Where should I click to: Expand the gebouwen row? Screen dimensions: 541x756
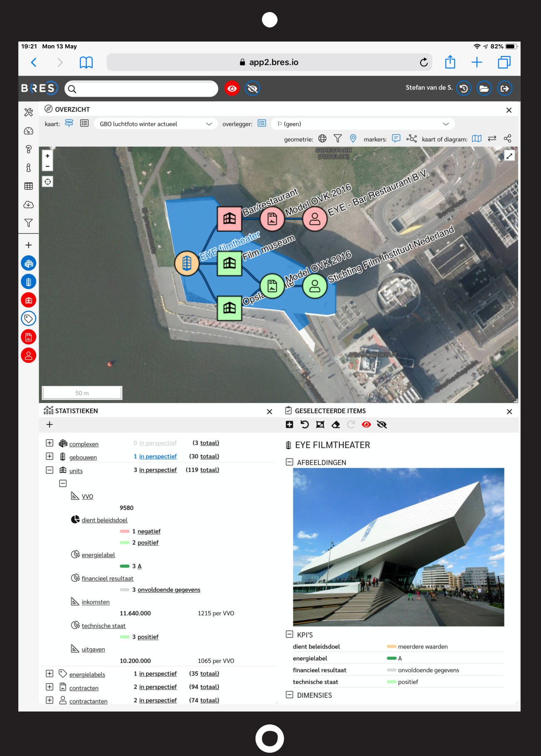tap(49, 457)
